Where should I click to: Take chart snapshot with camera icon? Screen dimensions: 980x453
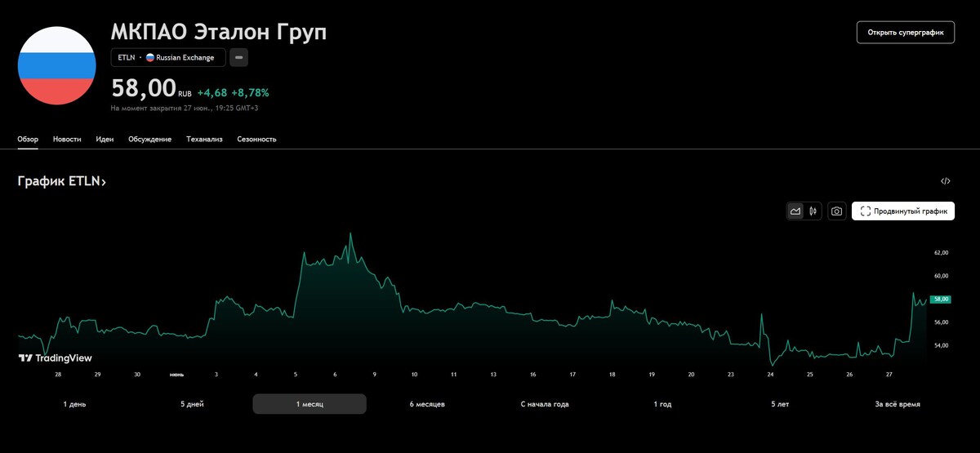point(836,211)
